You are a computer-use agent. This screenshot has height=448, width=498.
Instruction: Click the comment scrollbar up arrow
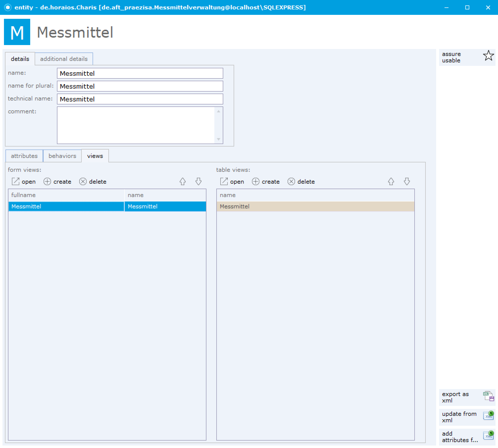(219, 111)
